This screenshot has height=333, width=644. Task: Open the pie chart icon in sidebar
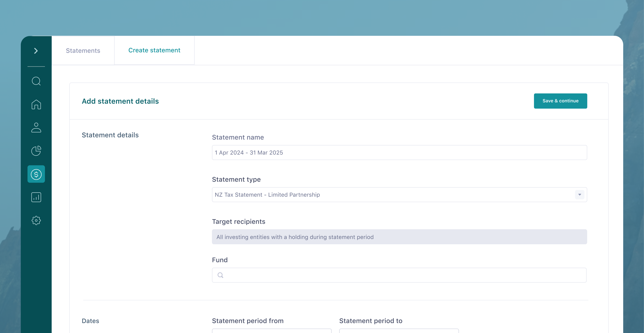(x=36, y=151)
